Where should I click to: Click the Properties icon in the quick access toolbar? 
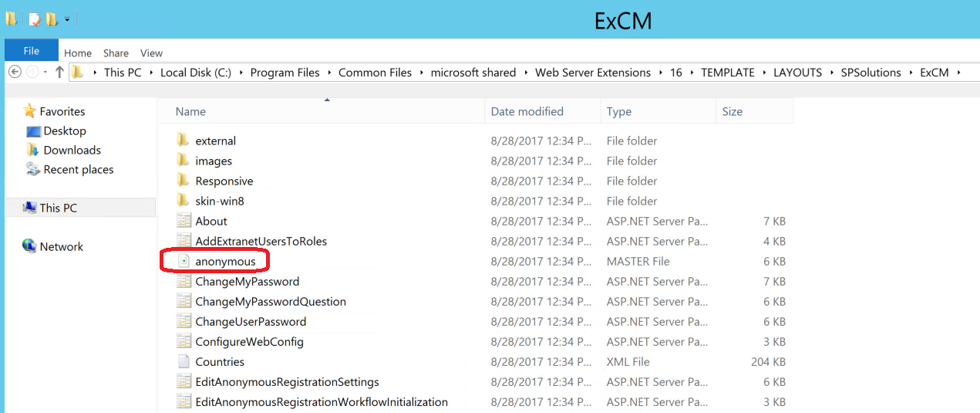(35, 19)
